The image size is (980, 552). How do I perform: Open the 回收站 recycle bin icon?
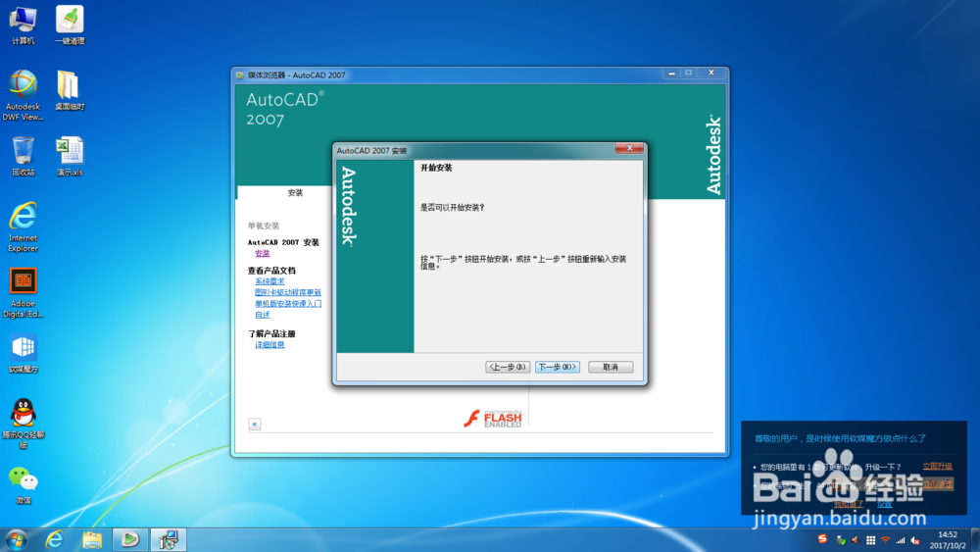(x=24, y=156)
